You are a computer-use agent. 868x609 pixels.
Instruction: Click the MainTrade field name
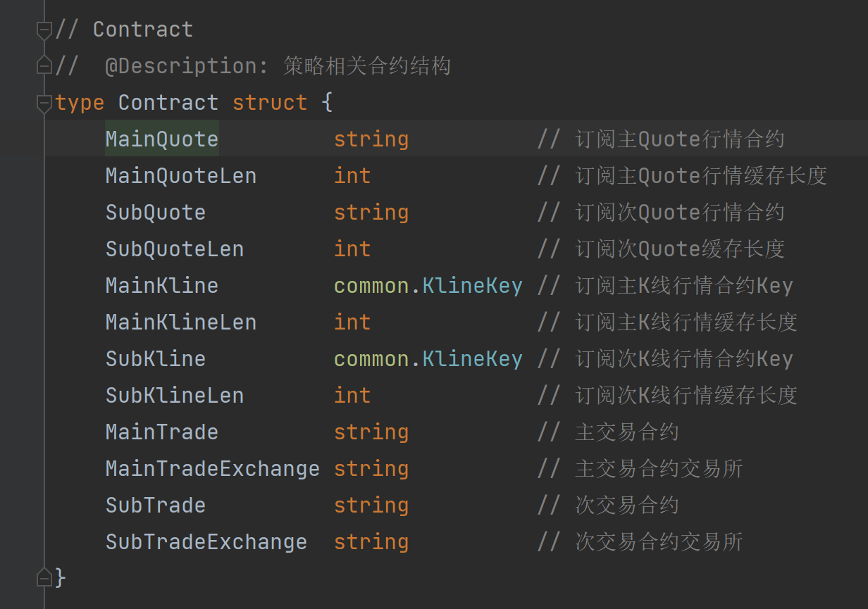[x=162, y=432]
